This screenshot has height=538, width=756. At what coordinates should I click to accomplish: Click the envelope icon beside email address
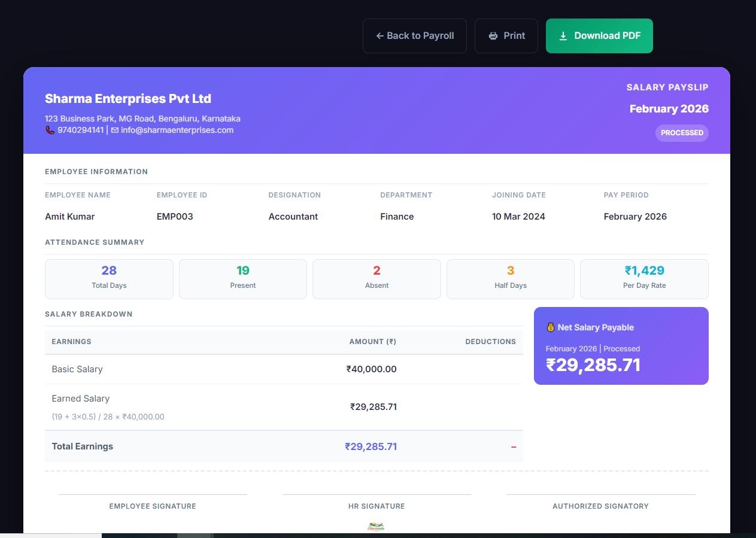point(115,130)
